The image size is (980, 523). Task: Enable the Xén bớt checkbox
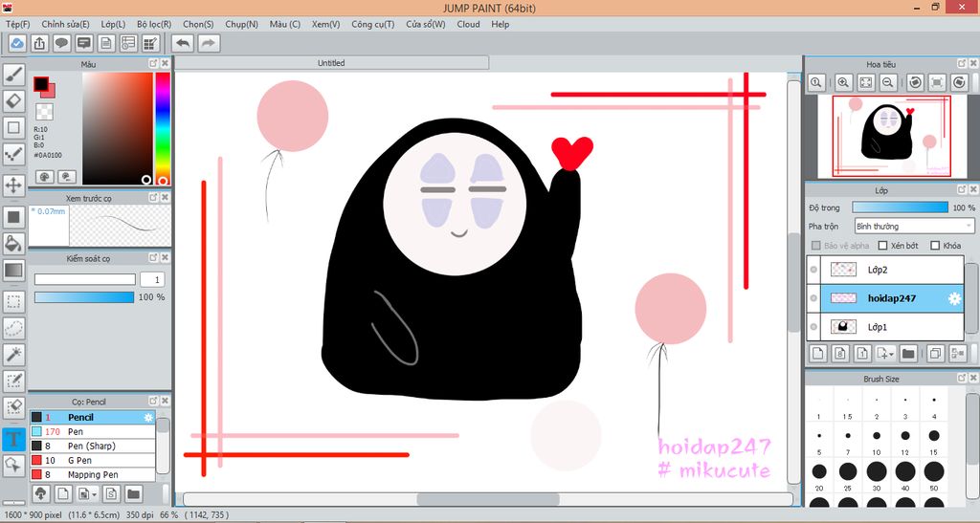pos(882,246)
